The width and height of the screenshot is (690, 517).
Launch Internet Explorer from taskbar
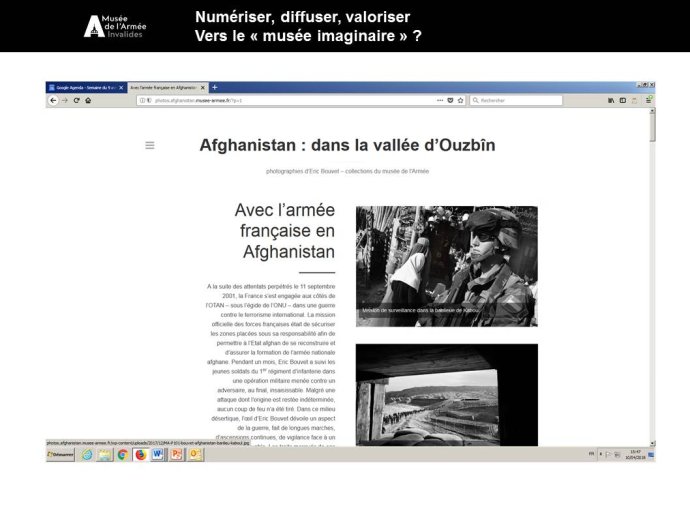coord(87,455)
